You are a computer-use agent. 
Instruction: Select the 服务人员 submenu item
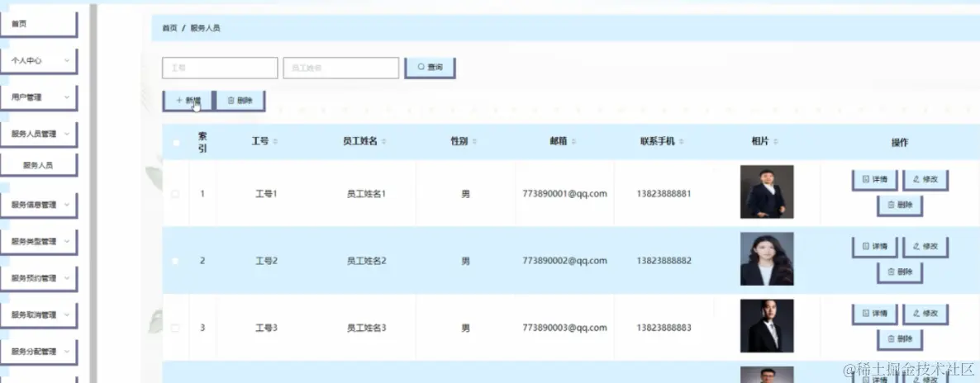(39, 166)
